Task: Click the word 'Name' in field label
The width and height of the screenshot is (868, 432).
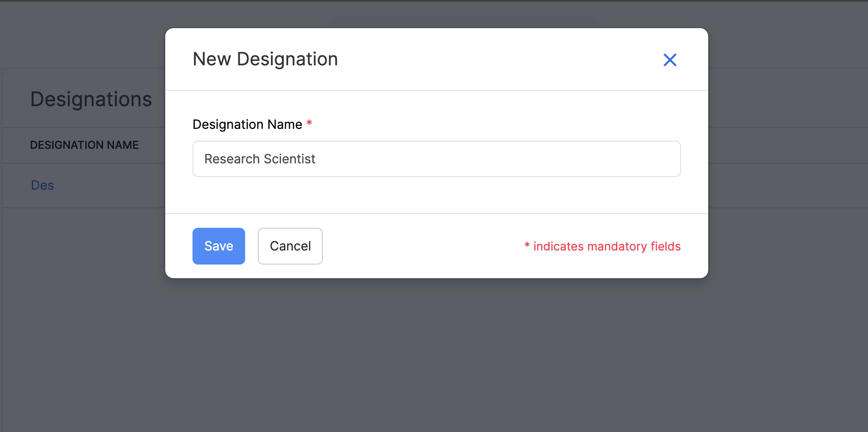Action: coord(285,124)
